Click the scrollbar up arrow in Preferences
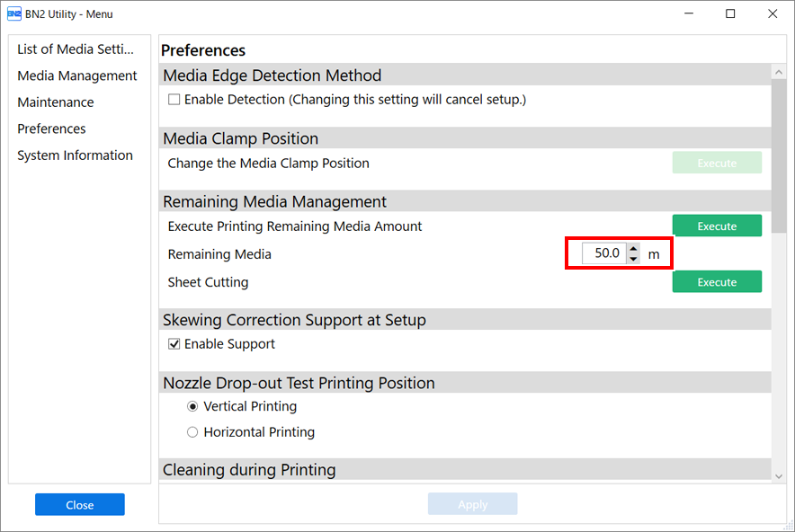This screenshot has height=532, width=795. (x=779, y=72)
